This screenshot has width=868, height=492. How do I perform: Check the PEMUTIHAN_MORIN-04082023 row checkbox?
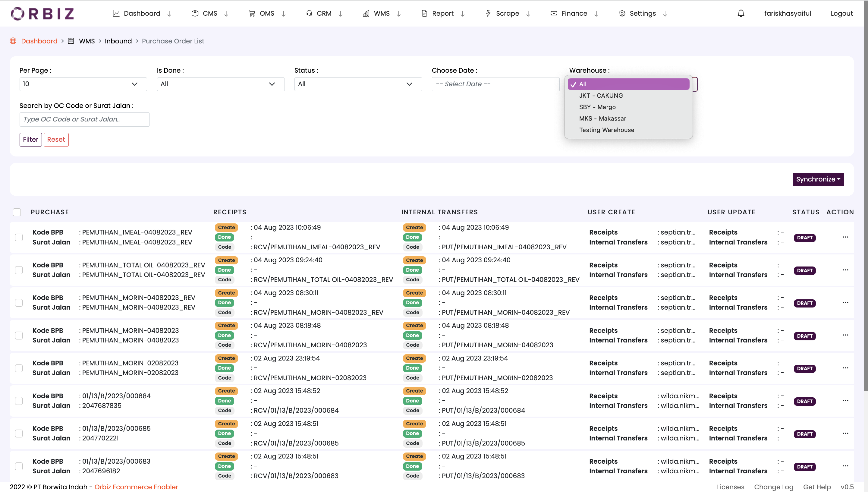19,336
